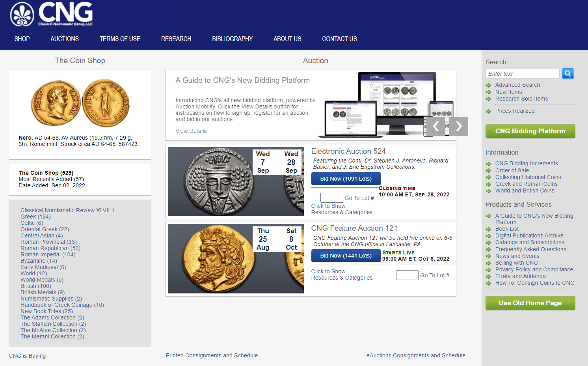Show previous slide with left arrow
The width and height of the screenshot is (588, 366).
[436, 126]
